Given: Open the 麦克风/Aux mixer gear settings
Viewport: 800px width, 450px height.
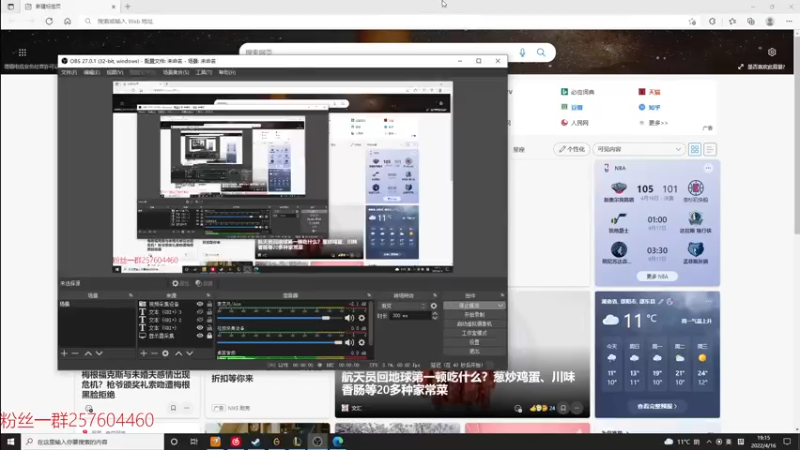Looking at the screenshot, I should (362, 318).
